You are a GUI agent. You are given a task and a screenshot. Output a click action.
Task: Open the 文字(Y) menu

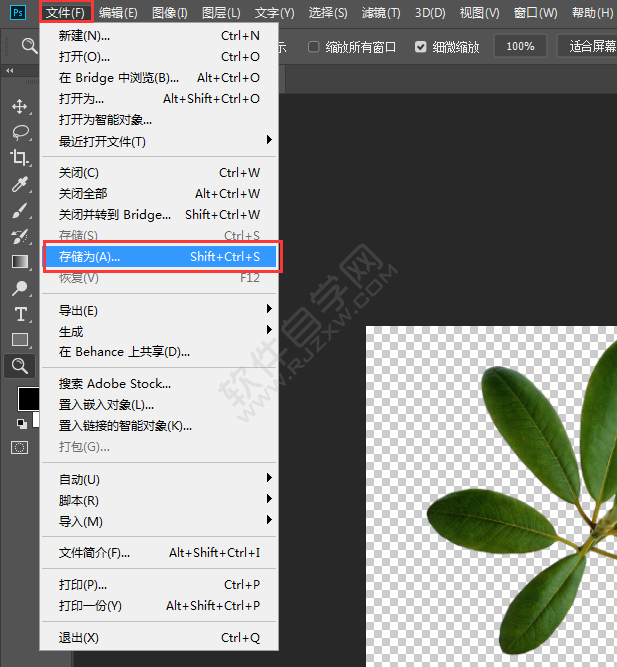click(274, 13)
